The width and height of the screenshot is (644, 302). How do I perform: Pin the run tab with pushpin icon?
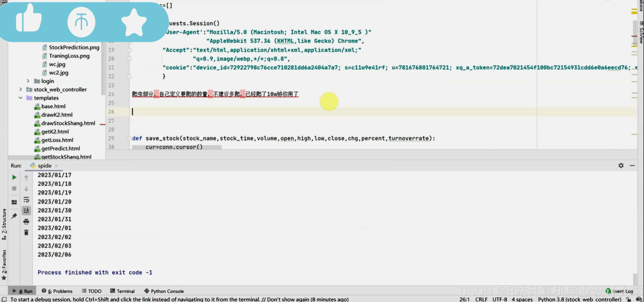[x=14, y=215]
